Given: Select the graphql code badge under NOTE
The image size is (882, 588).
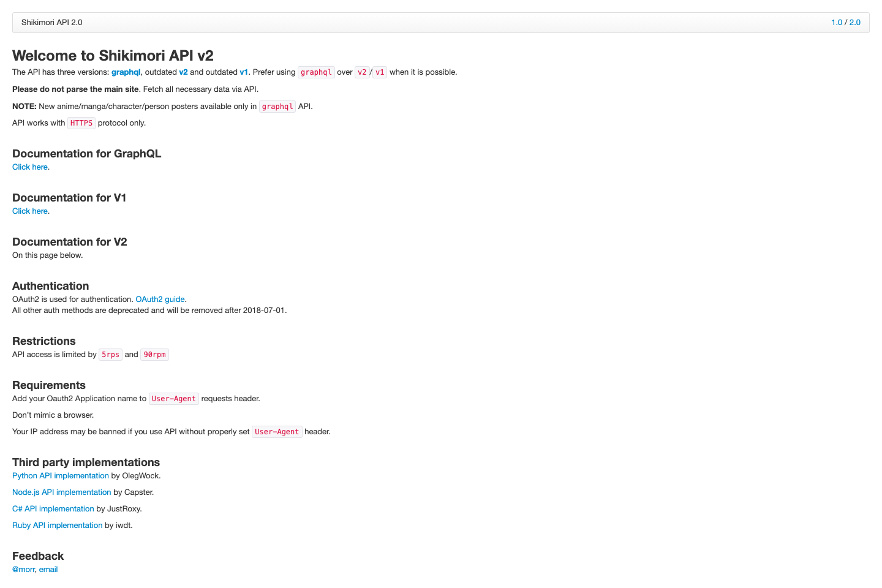Looking at the screenshot, I should click(277, 106).
